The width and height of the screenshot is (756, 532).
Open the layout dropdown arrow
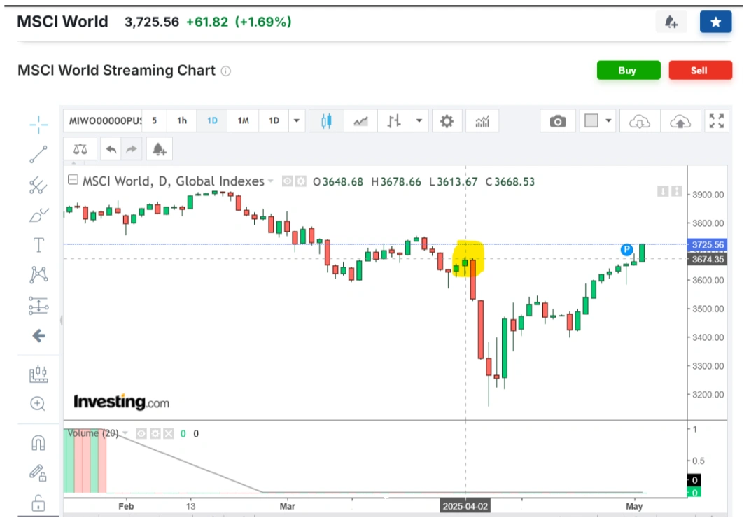click(x=608, y=120)
